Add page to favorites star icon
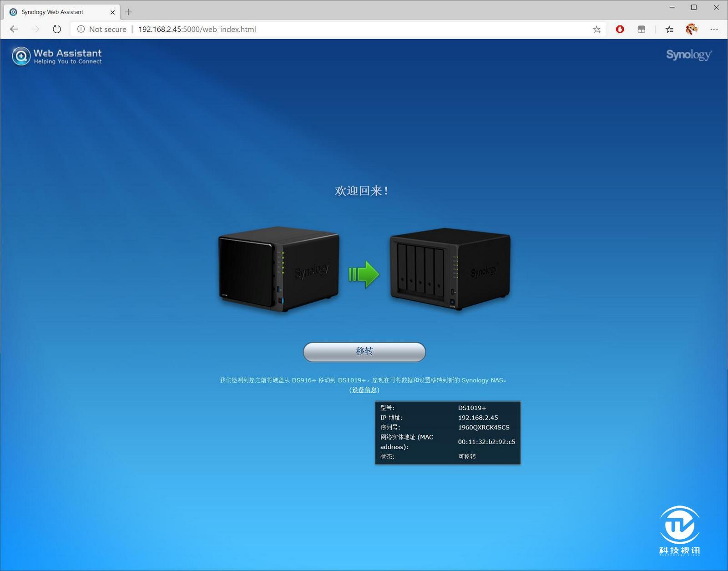This screenshot has height=571, width=728. (597, 30)
